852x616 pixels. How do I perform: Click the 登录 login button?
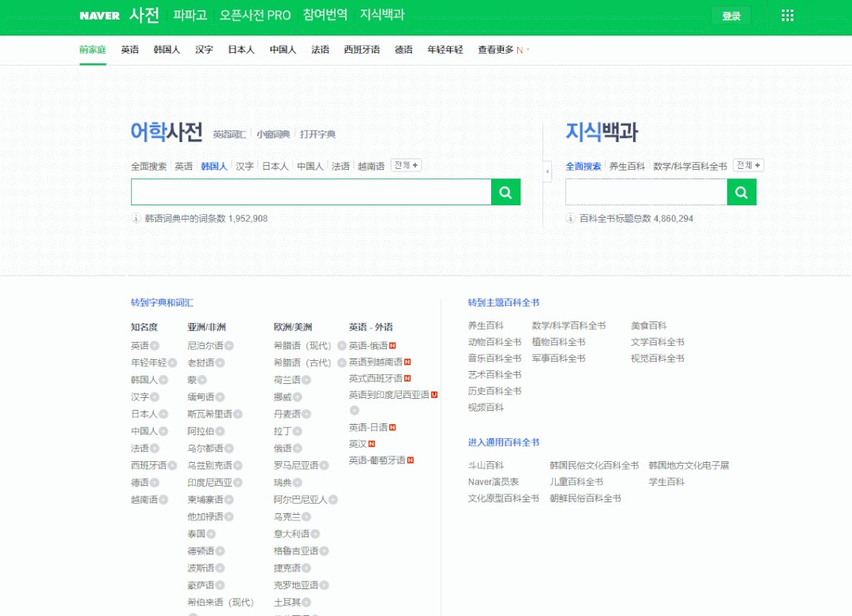pos(731,16)
